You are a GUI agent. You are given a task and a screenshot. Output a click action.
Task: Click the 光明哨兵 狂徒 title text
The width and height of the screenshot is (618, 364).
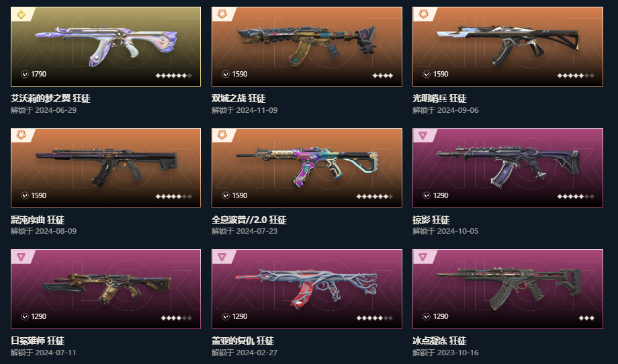click(x=439, y=98)
